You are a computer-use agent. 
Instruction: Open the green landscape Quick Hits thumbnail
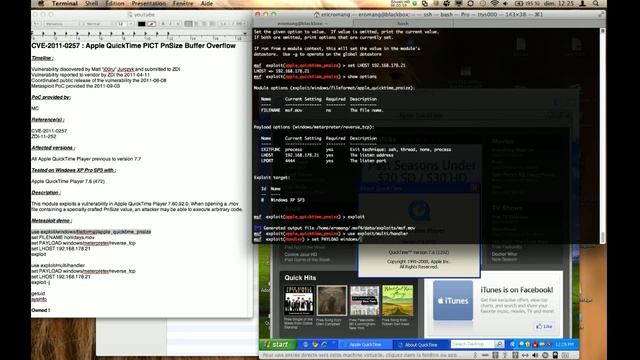tap(398, 301)
